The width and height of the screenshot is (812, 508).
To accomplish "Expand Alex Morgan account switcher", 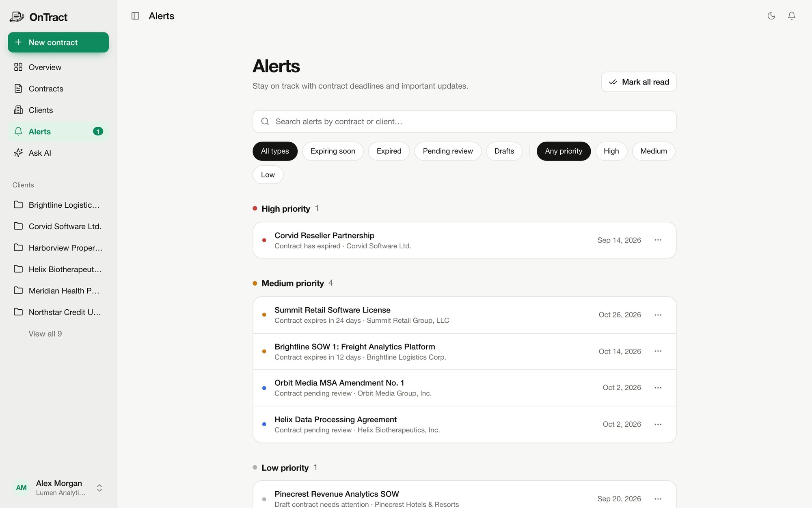I will pyautogui.click(x=58, y=488).
